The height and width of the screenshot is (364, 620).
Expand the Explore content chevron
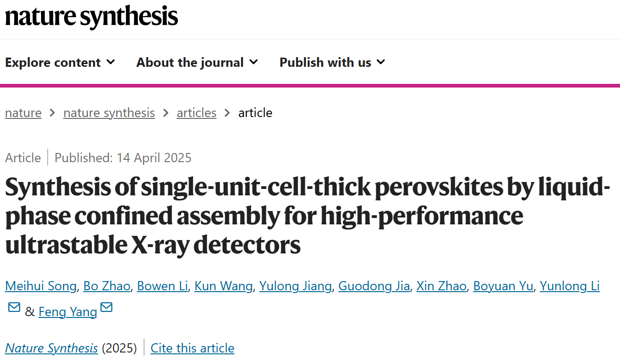click(111, 62)
